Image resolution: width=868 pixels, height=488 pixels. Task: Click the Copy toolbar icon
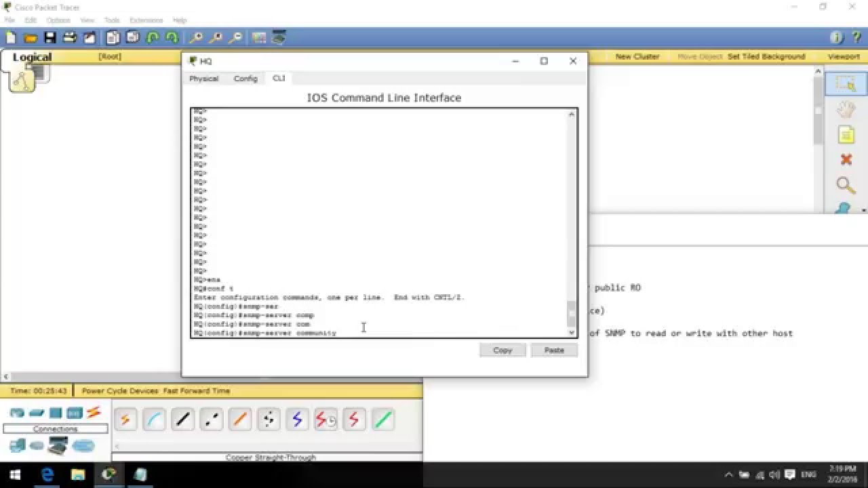(113, 38)
